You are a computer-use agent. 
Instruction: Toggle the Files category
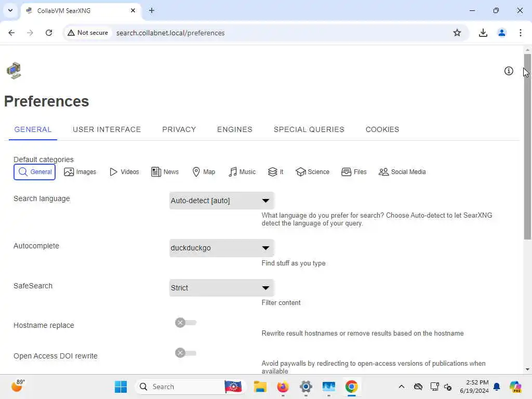click(x=354, y=171)
